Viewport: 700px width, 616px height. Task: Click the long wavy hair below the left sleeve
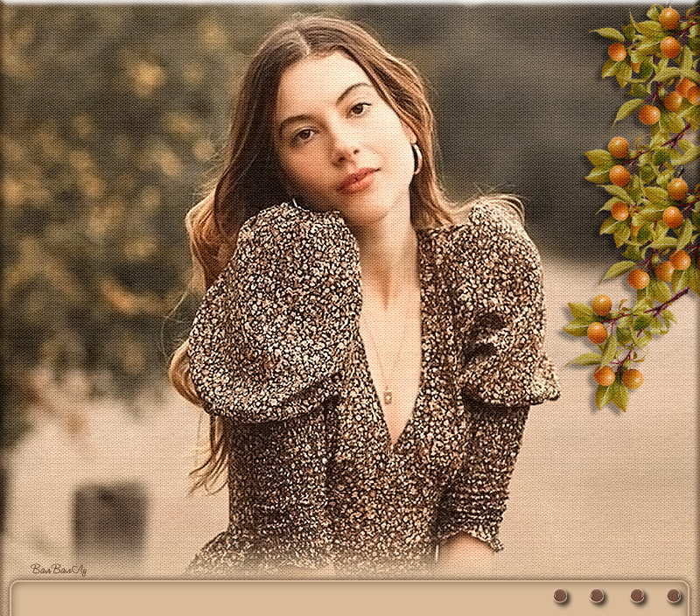tap(197, 429)
